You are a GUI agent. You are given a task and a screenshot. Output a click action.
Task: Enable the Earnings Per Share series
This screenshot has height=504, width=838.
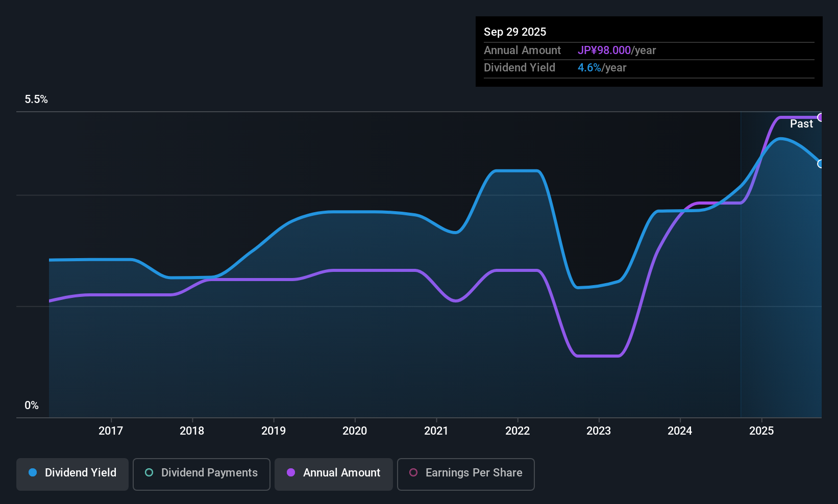pyautogui.click(x=465, y=474)
